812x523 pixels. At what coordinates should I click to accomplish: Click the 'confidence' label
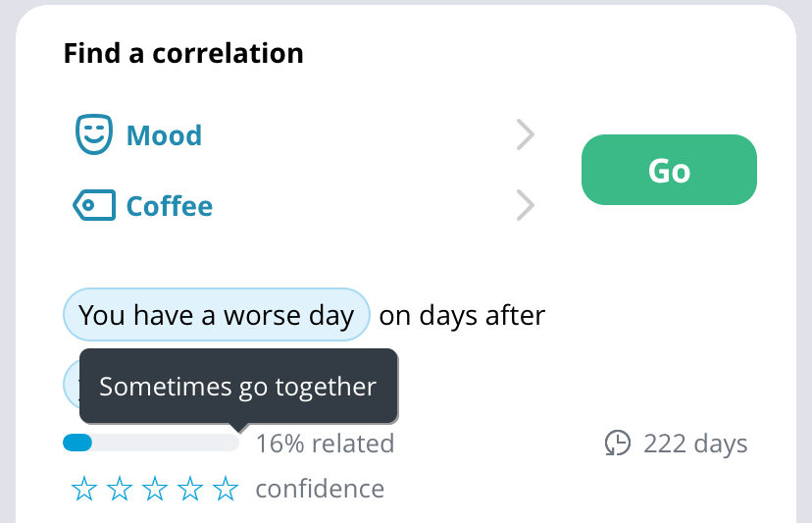point(320,489)
